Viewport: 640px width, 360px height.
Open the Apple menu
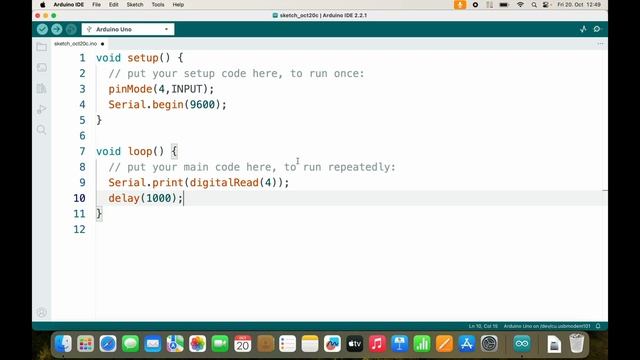pos(43,5)
